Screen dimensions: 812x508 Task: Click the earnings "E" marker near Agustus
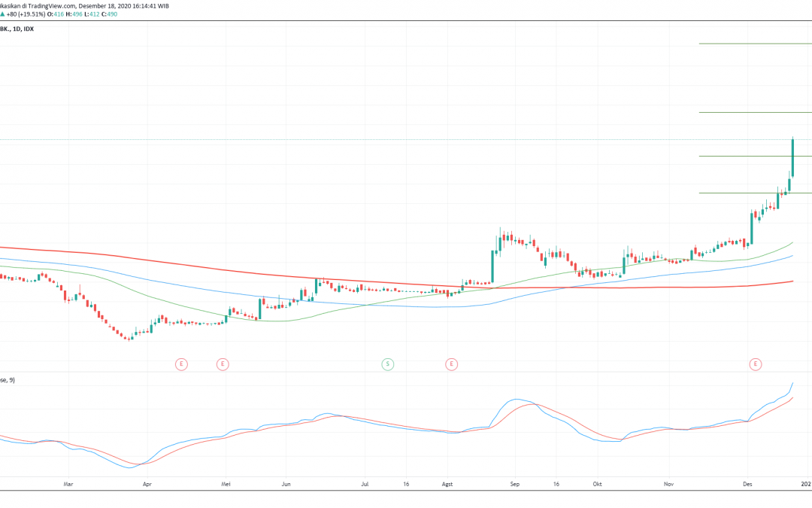pos(451,364)
